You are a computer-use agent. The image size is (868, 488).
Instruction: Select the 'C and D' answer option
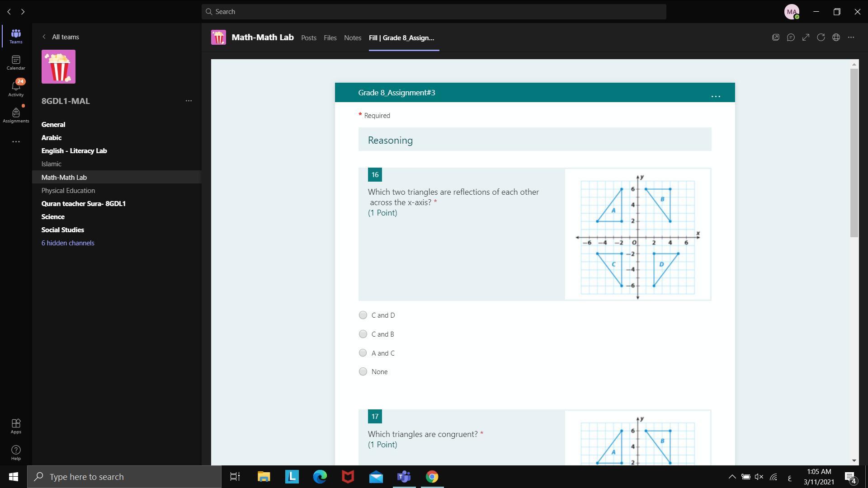(363, 315)
